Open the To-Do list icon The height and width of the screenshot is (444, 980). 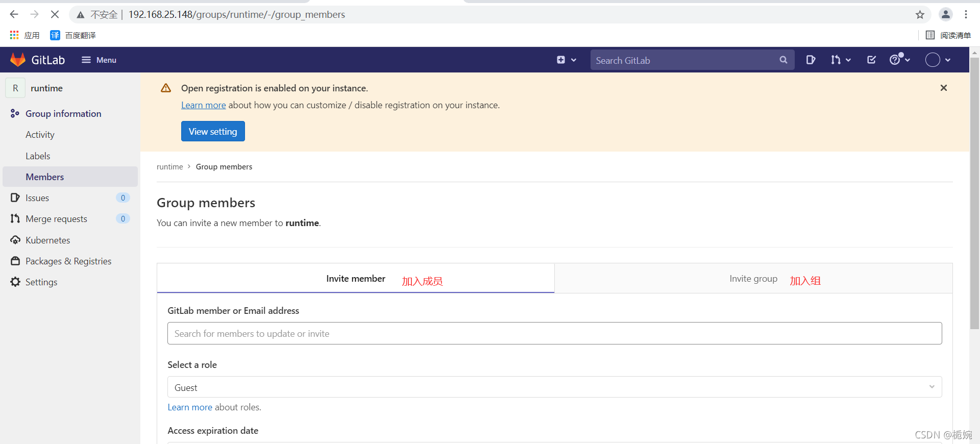(x=871, y=60)
